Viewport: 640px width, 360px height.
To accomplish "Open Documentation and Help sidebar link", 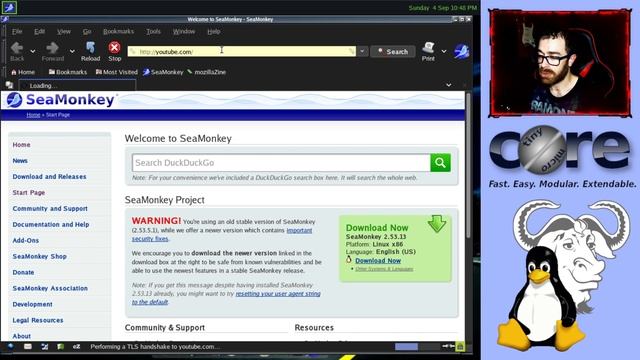I will [x=51, y=224].
